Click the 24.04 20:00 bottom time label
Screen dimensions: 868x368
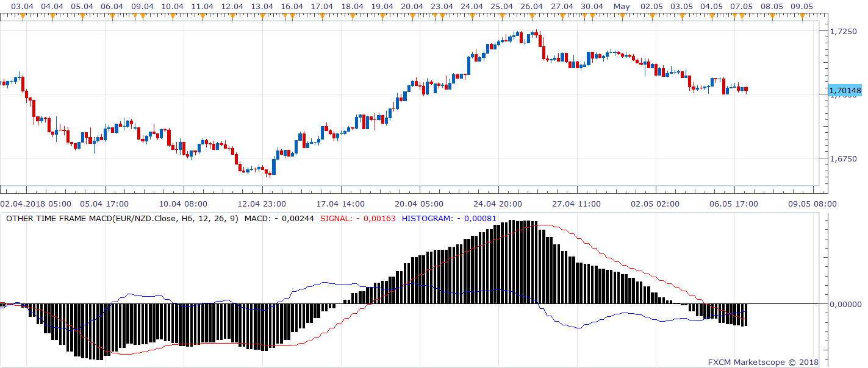(498, 204)
